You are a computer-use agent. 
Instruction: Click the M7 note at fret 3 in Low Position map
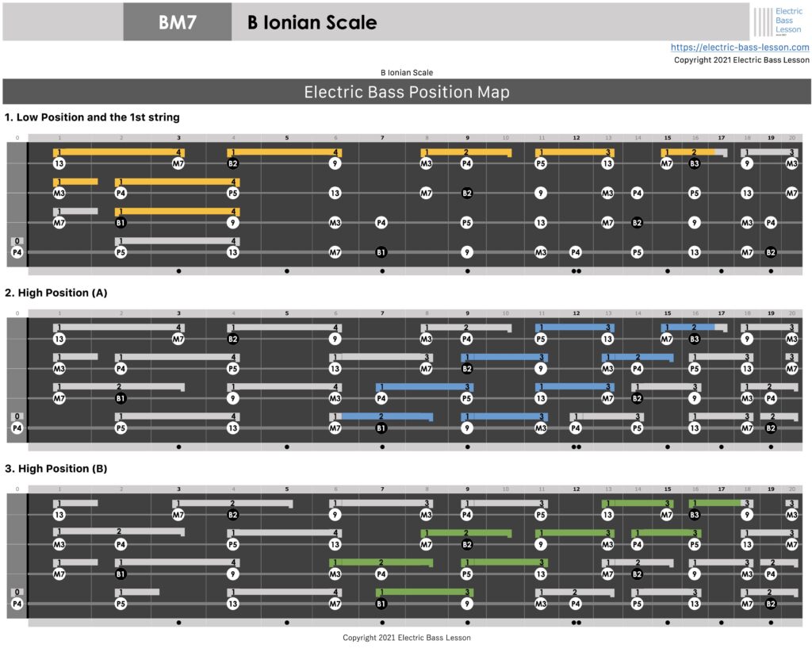pos(178,163)
